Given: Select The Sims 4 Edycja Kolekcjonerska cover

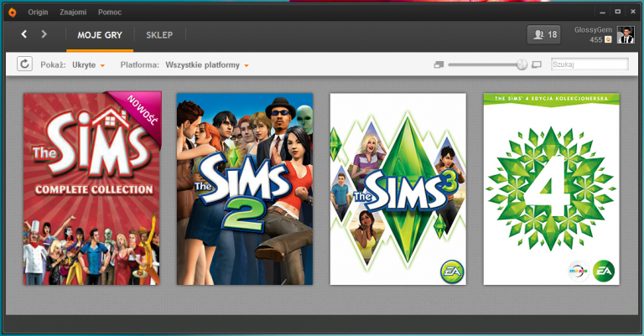Looking at the screenshot, I should click(551, 189).
